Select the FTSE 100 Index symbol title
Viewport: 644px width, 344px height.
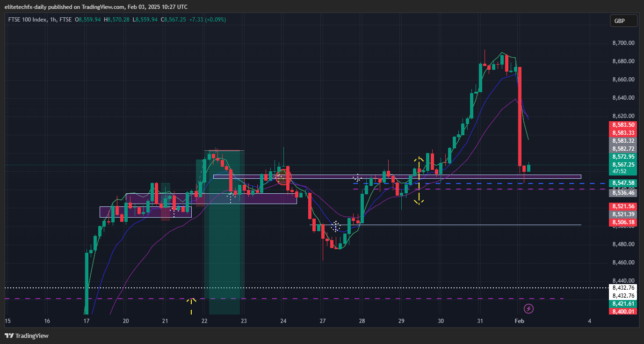pyautogui.click(x=27, y=20)
